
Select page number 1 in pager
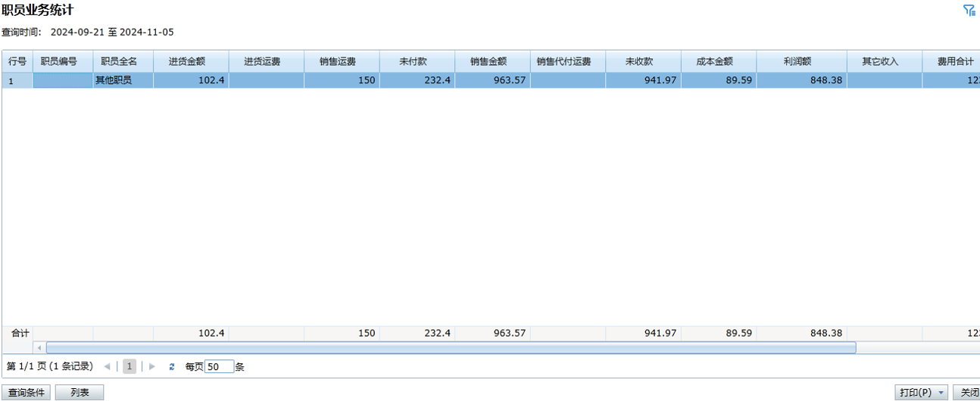(130, 367)
